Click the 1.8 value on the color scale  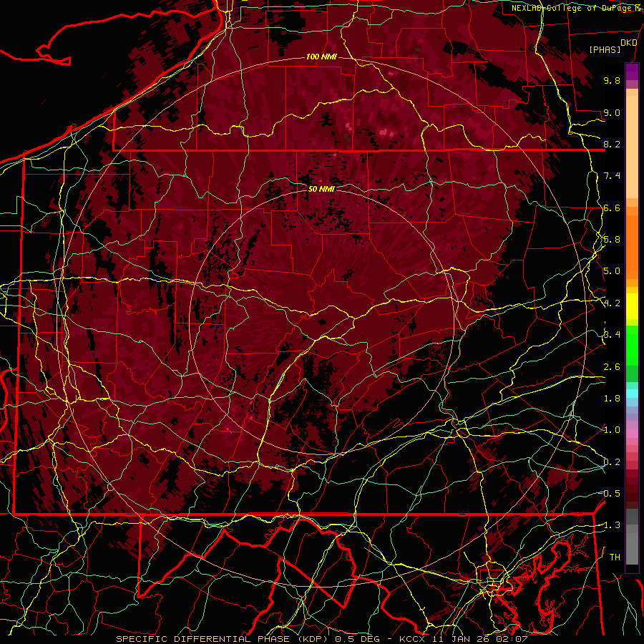coord(612,399)
